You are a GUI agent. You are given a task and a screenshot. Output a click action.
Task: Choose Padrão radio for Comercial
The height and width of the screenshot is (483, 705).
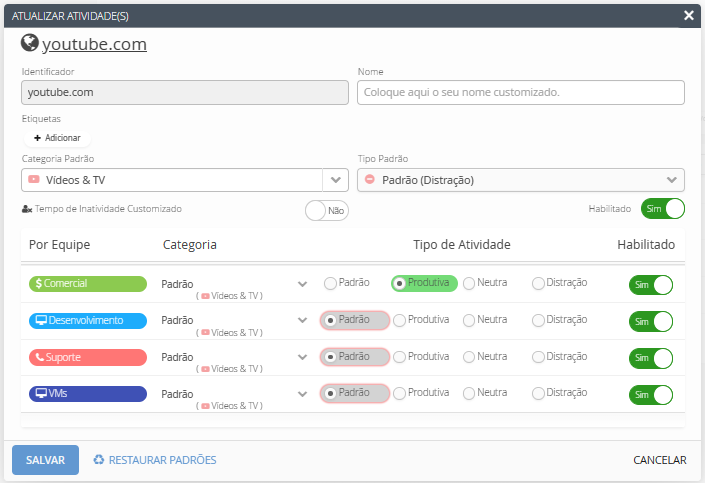[x=330, y=283]
